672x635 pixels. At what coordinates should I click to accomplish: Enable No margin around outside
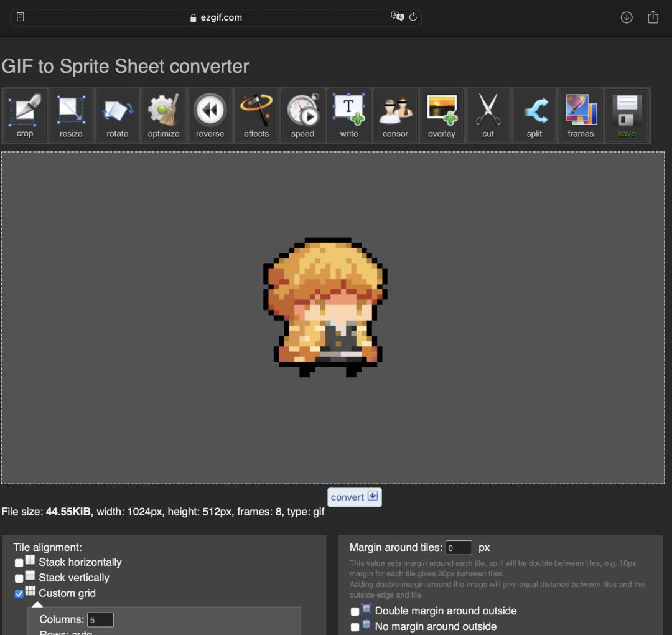[355, 627]
